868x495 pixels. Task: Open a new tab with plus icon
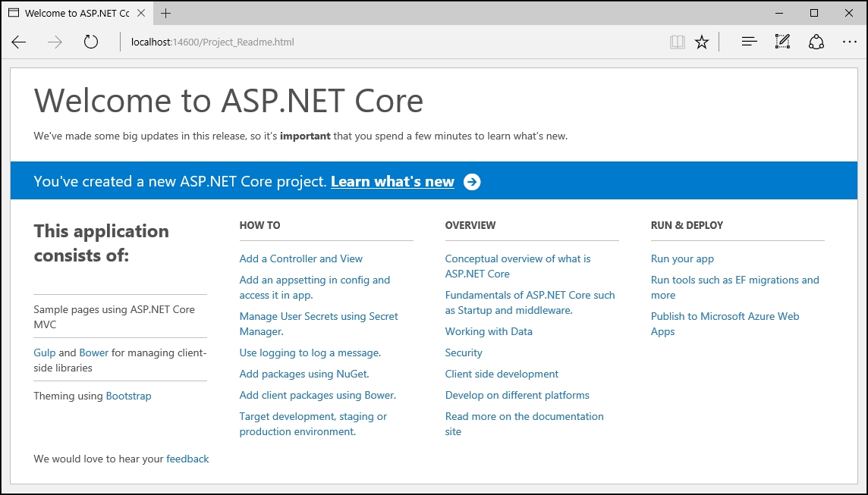(165, 14)
